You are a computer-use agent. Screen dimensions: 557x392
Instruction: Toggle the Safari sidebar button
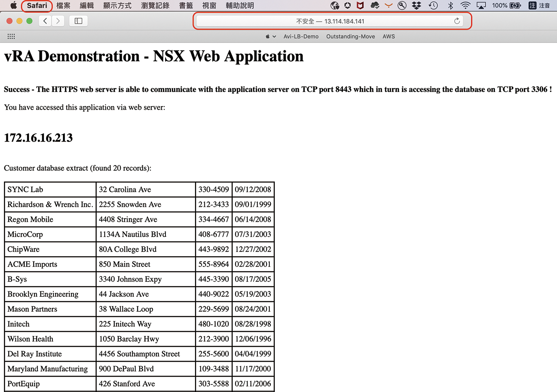[78, 21]
